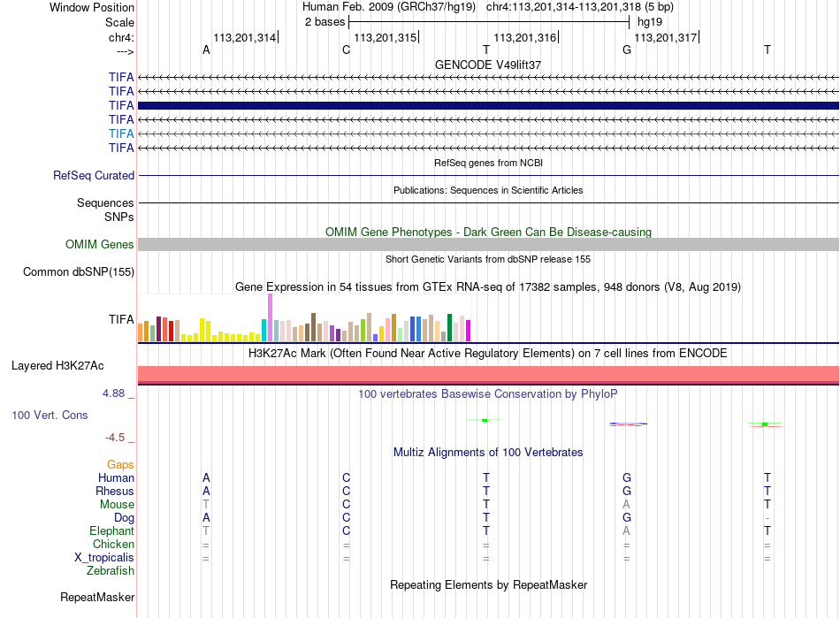Click the Rhesus species label
This screenshot has width=840, height=618.
(115, 491)
